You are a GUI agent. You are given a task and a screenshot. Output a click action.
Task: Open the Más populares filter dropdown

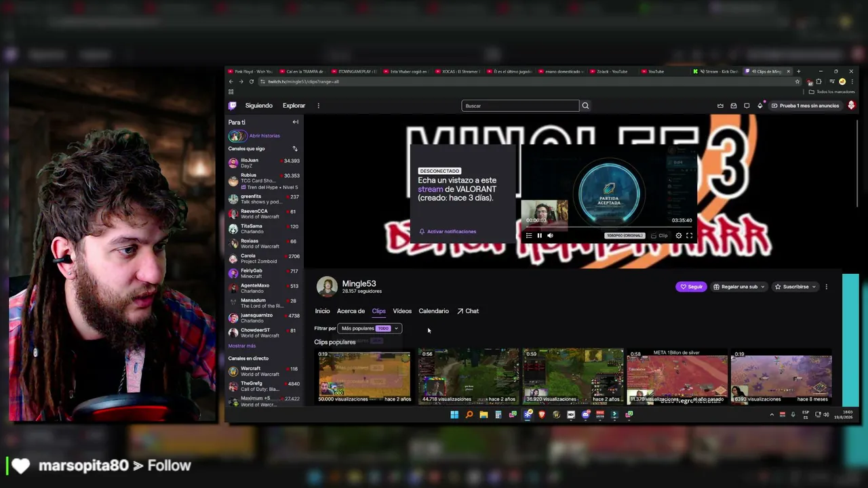[369, 329]
